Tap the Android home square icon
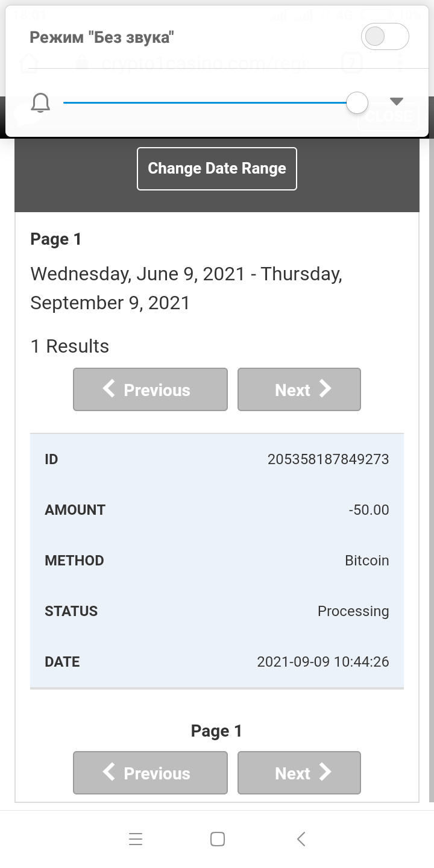 point(218,839)
